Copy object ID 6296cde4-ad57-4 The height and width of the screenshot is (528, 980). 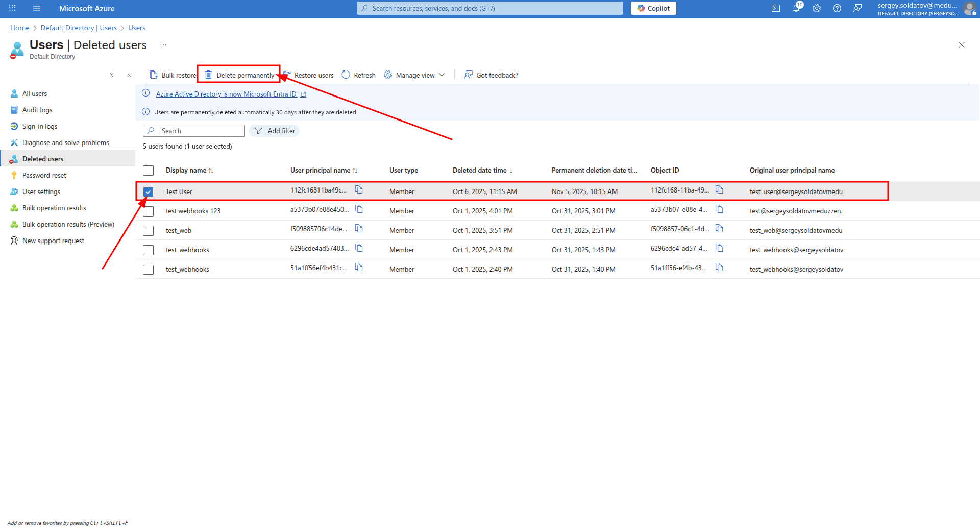coord(719,248)
